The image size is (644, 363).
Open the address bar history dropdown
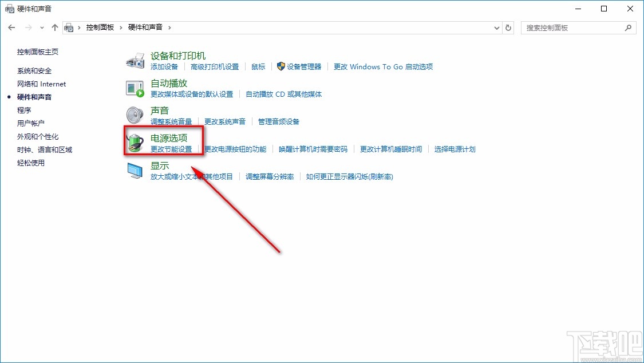(x=496, y=27)
